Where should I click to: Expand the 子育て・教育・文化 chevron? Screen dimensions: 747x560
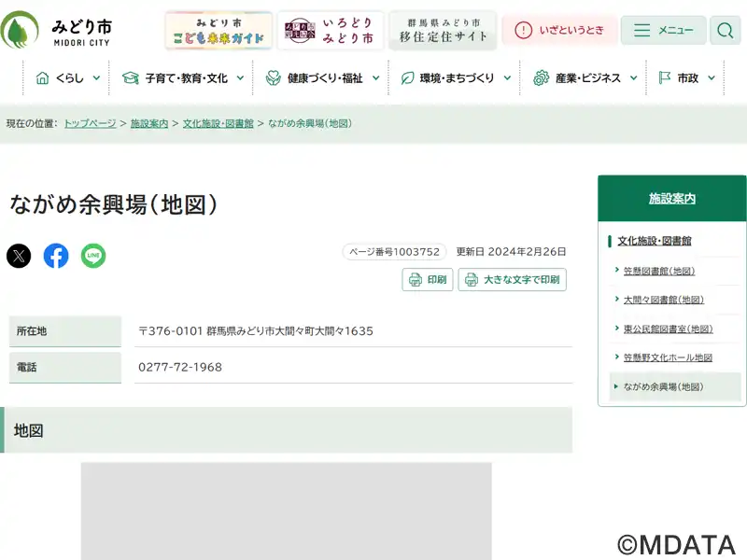click(x=241, y=77)
